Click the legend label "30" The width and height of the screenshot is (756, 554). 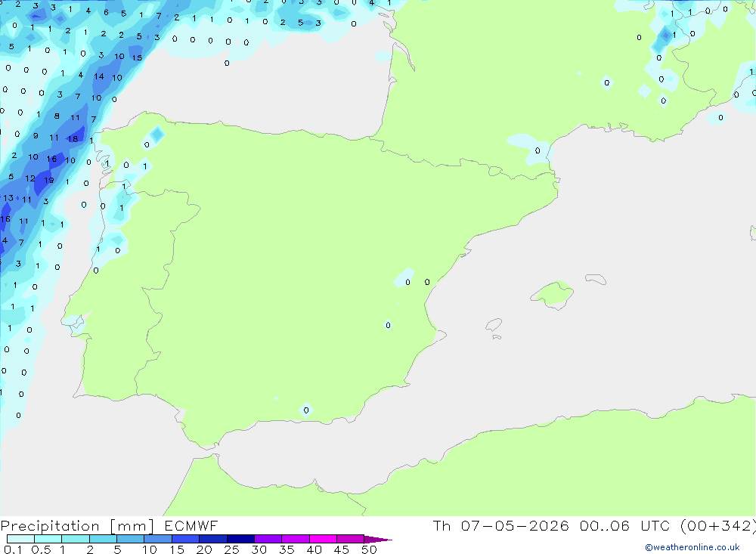[259, 549]
